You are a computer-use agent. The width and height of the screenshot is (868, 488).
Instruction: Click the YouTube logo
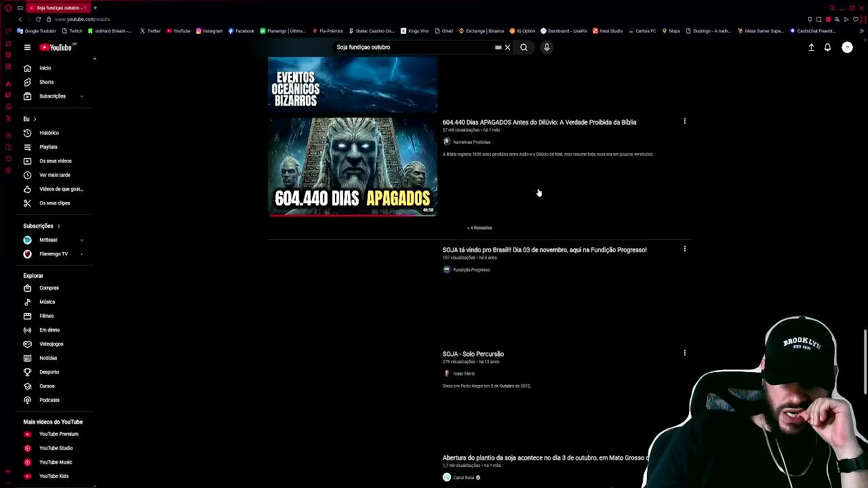tap(57, 47)
